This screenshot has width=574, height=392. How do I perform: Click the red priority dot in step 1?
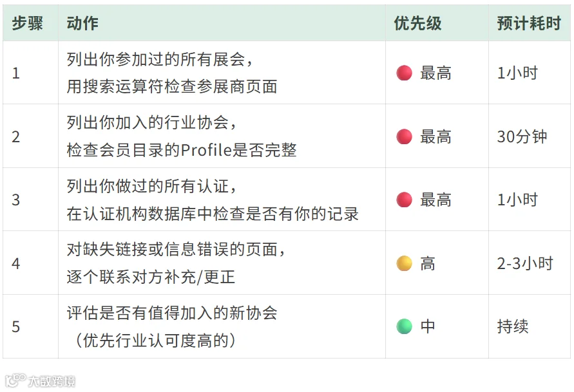click(x=404, y=73)
